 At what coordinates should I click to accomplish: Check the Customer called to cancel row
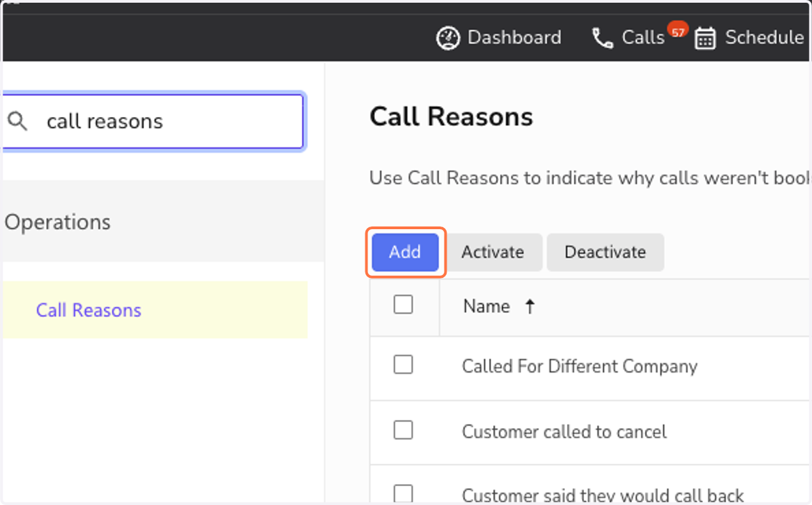pos(403,430)
